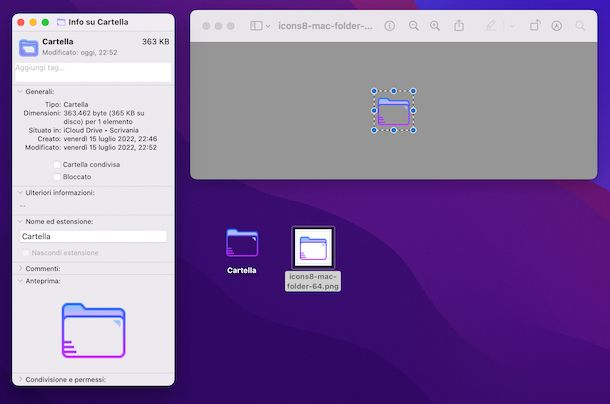This screenshot has width=610, height=404.
Task: Minimize the Info su Cartella window
Action: tap(33, 23)
